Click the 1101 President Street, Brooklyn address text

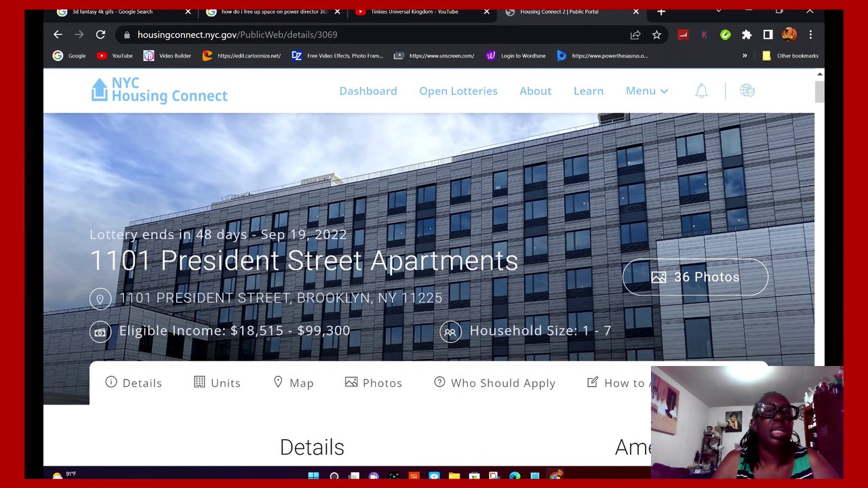pos(281,298)
